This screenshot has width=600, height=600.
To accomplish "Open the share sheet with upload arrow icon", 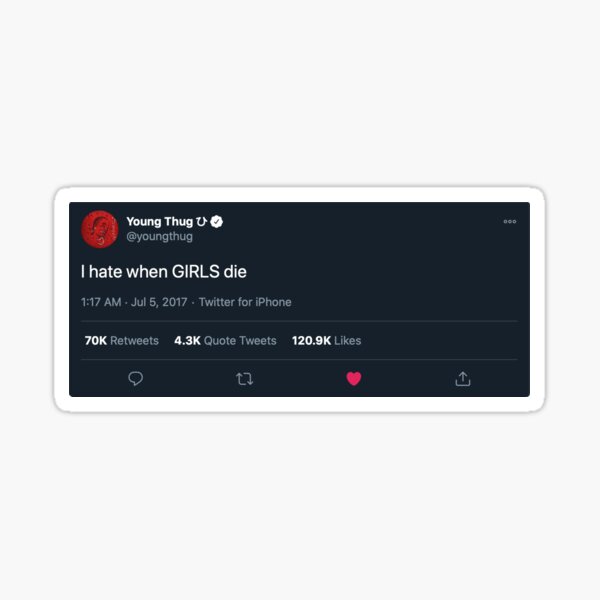I will point(463,378).
